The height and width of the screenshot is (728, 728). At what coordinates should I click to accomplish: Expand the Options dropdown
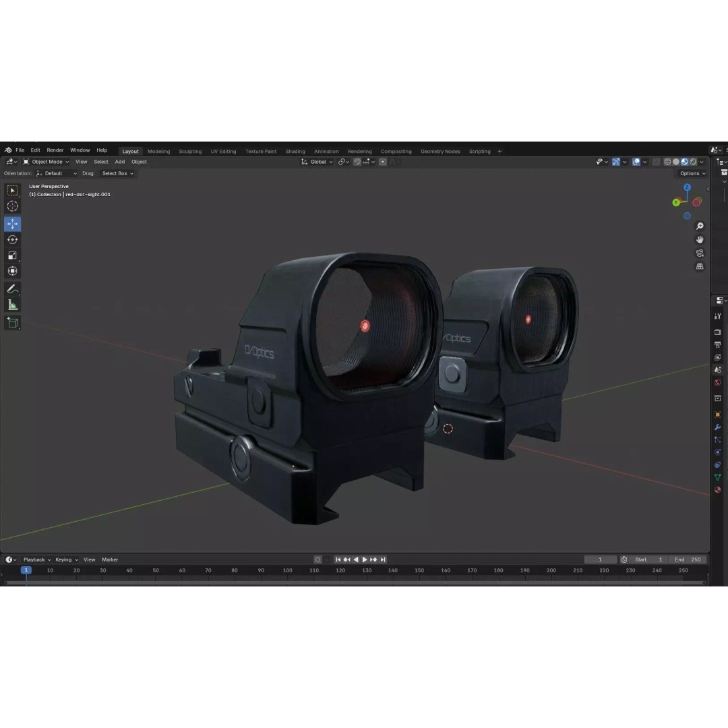pyautogui.click(x=692, y=173)
